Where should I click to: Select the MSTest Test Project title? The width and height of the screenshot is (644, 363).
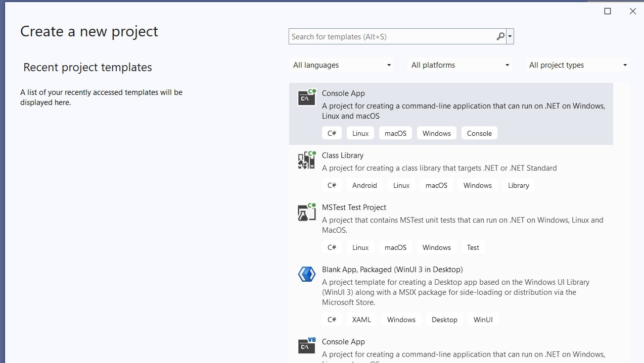(354, 208)
